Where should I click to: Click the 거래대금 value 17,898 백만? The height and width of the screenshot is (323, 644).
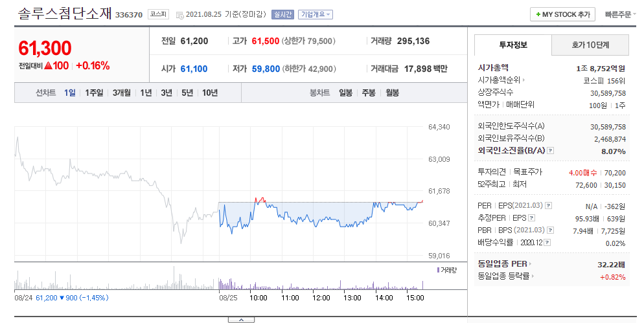pos(426,69)
